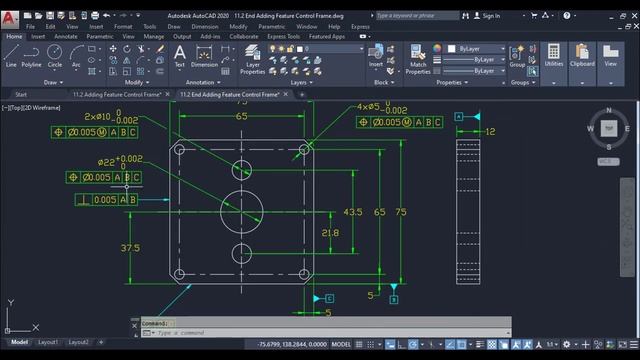Select the Fillet tool in Modify panel
Screen dimensions: 640x360
[141, 60]
